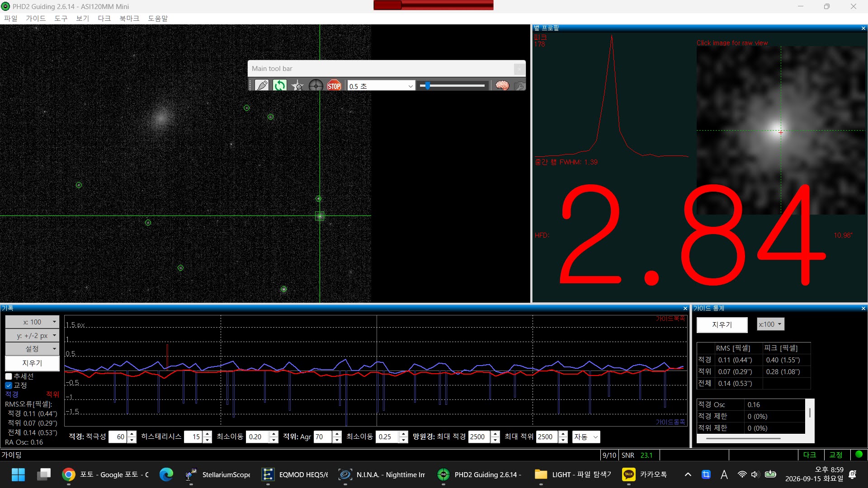Image resolution: width=868 pixels, height=488 pixels.
Task: Open the 가이드 menu
Action: pyautogui.click(x=36, y=18)
